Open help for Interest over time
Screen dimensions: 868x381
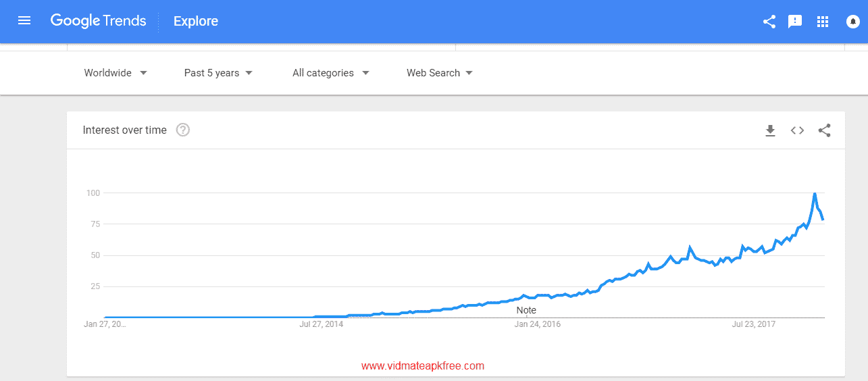(182, 130)
